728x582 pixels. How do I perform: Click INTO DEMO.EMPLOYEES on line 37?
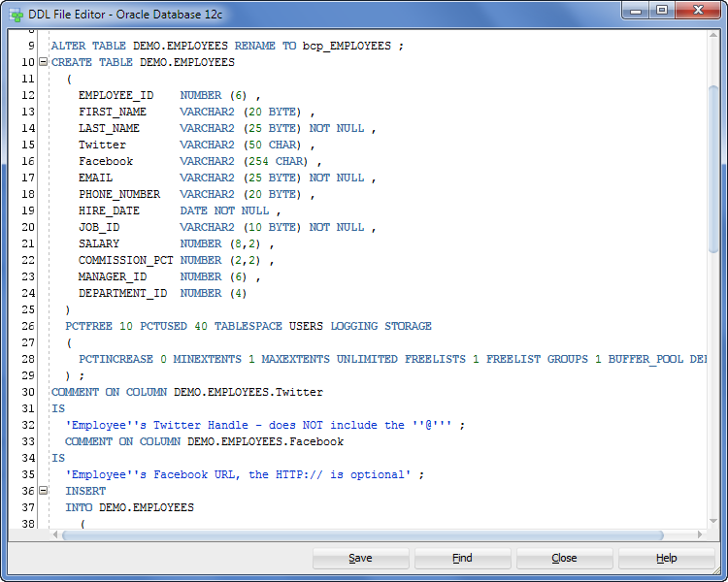129,507
